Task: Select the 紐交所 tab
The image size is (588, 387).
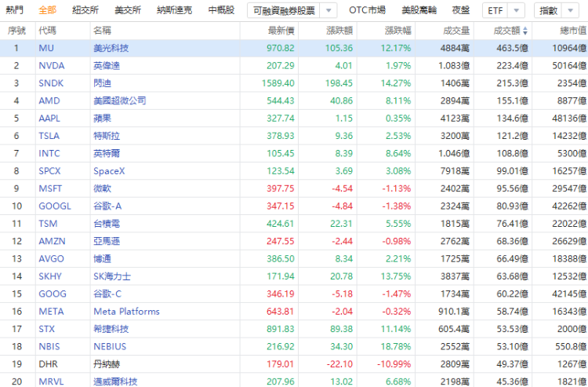Action: [x=85, y=10]
